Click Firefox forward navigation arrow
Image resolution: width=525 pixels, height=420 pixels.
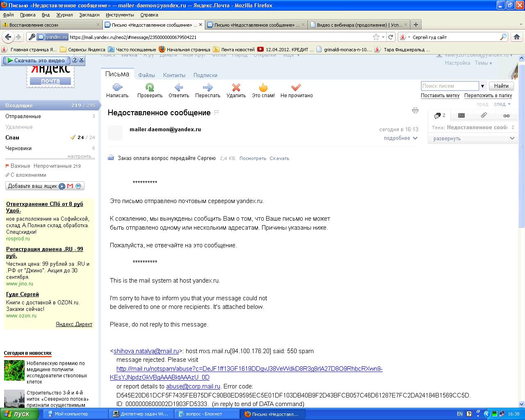(x=18, y=37)
